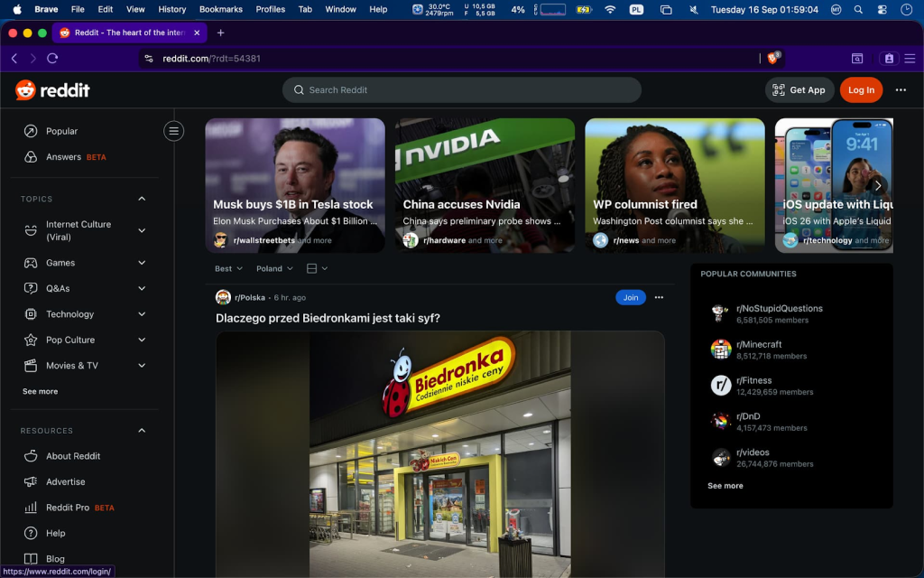
Task: Open the Poland location dropdown
Action: click(x=274, y=268)
